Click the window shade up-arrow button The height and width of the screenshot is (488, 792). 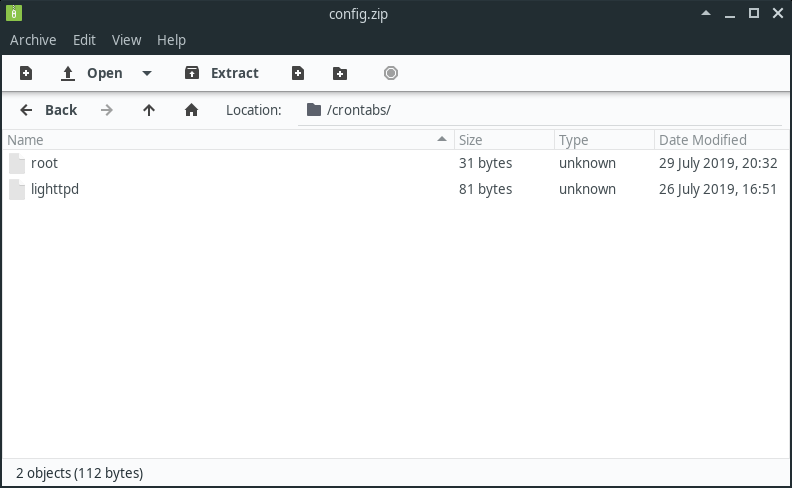pyautogui.click(x=706, y=13)
